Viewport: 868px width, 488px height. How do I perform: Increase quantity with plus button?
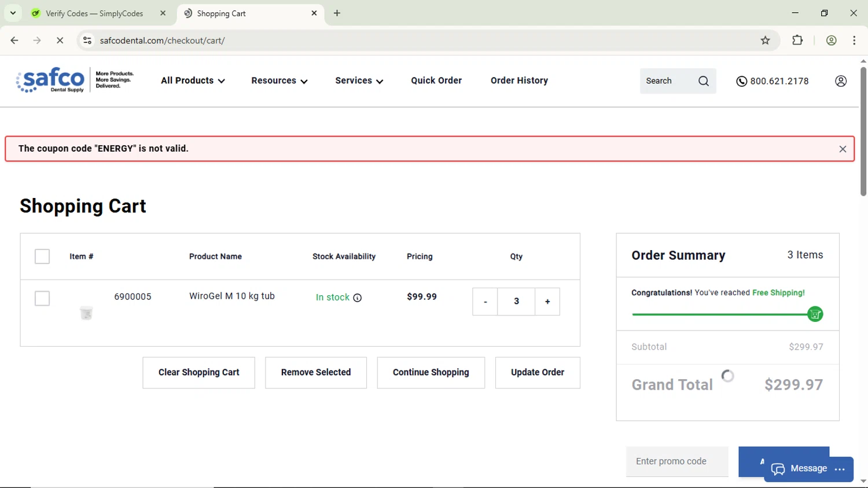pyautogui.click(x=547, y=302)
